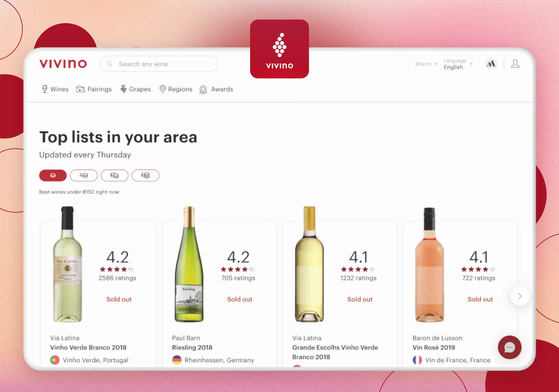Click the "Rheinhessen, Germany" region text

pos(219,360)
